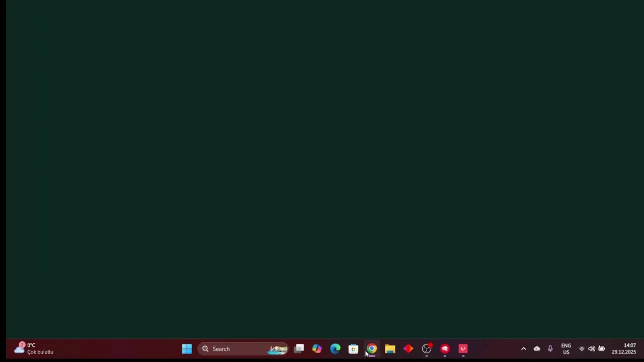Open Task View from the taskbar
This screenshot has width=644, height=362.
tap(299, 349)
